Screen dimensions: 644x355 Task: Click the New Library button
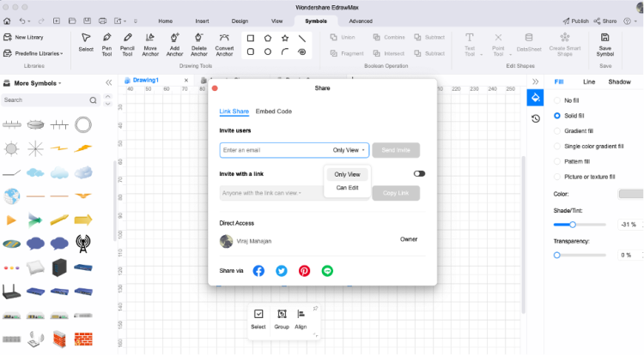point(24,38)
